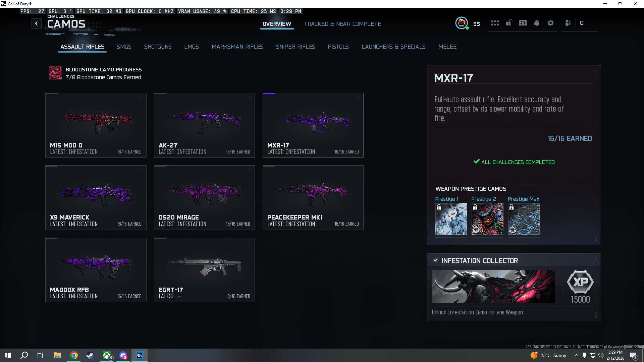
Task: Select the Prestige Max camo swatch
Action: [524, 219]
